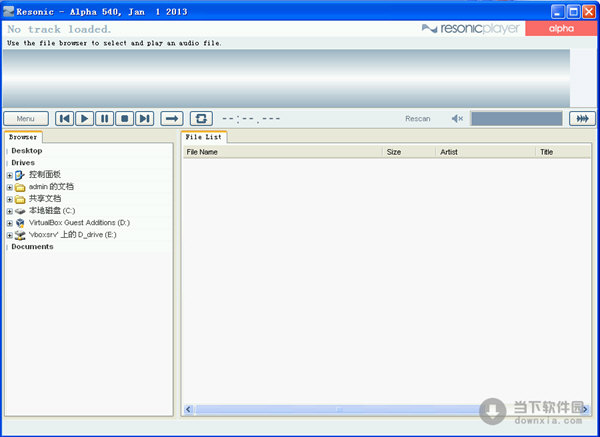This screenshot has width=600, height=437.
Task: Expand the admin 的文档 folder node
Action: click(x=10, y=188)
